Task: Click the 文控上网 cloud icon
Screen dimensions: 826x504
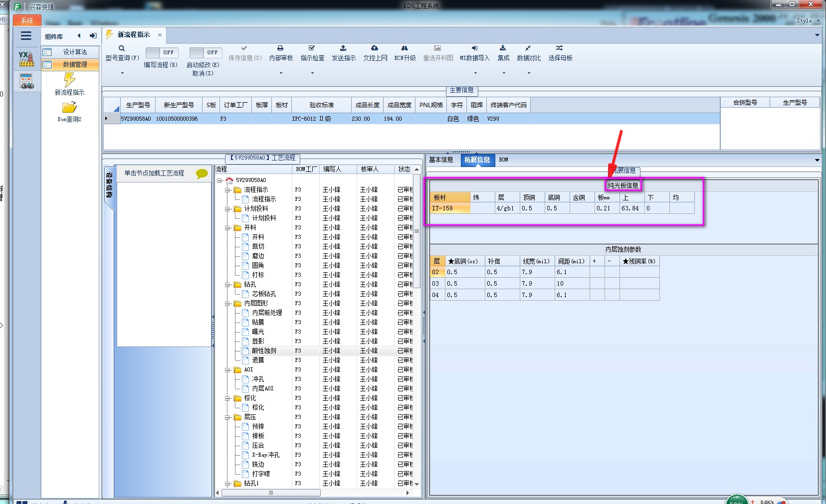Action: (x=375, y=48)
